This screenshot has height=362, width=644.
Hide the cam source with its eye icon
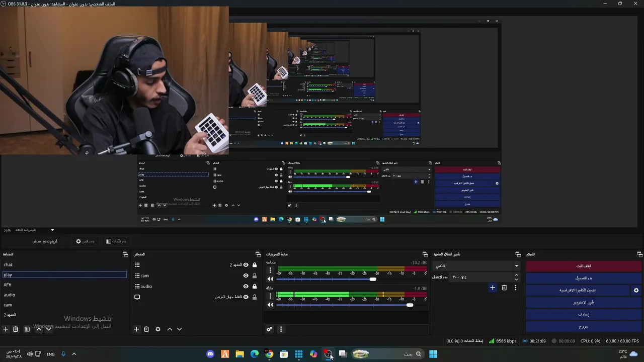pyautogui.click(x=246, y=276)
